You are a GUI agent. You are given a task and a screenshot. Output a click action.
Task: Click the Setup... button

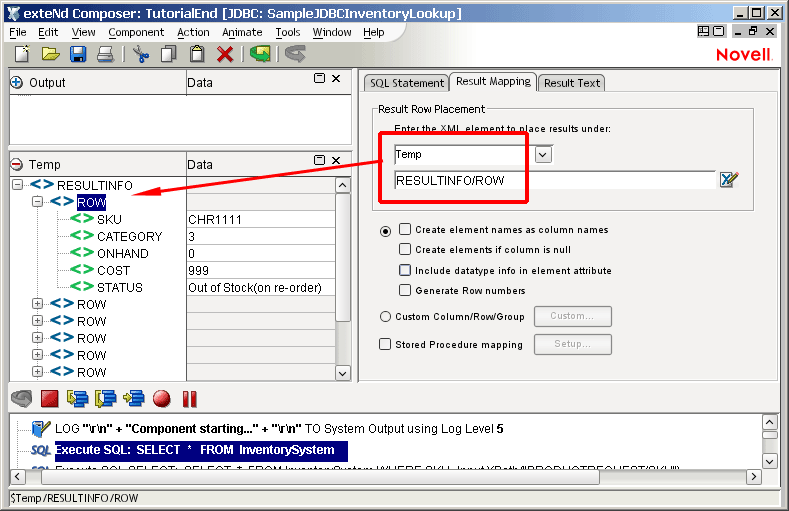pos(573,344)
